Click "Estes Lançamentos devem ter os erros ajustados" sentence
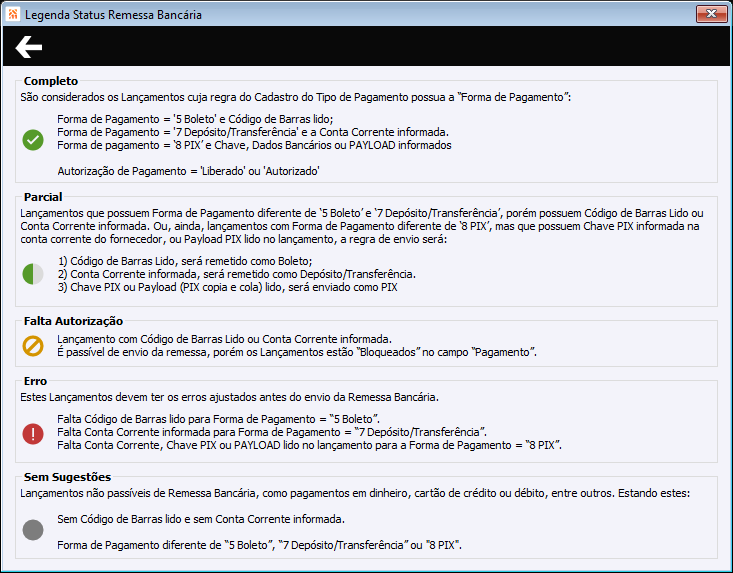Image resolution: width=733 pixels, height=573 pixels. 230,397
